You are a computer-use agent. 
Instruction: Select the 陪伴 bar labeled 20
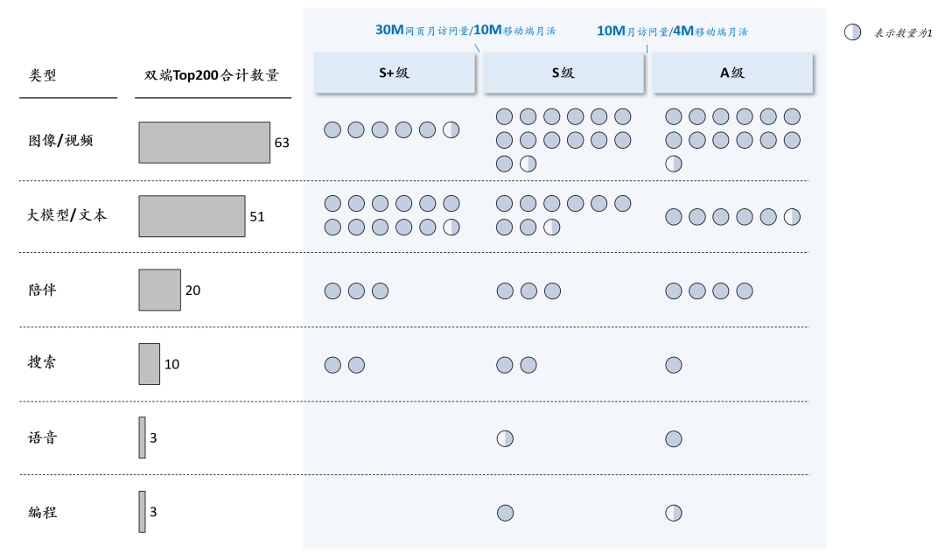tap(160, 290)
